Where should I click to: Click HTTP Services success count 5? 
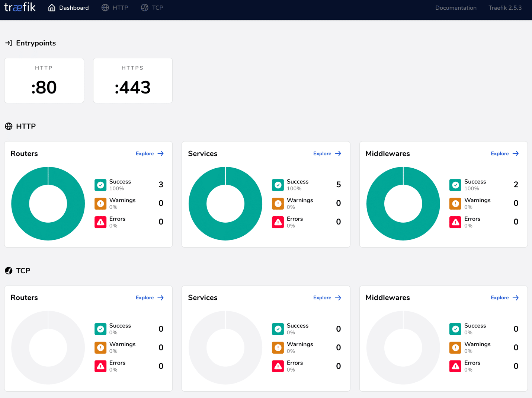[x=339, y=185]
